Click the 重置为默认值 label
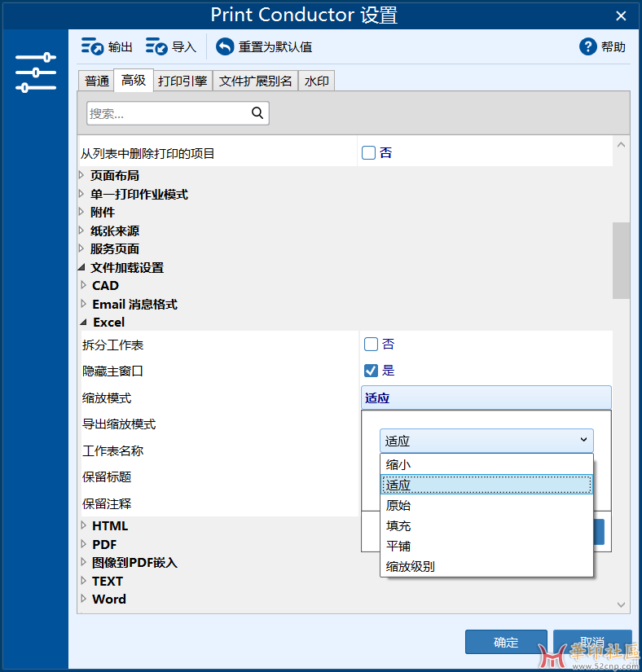The height and width of the screenshot is (672, 642). pyautogui.click(x=275, y=46)
